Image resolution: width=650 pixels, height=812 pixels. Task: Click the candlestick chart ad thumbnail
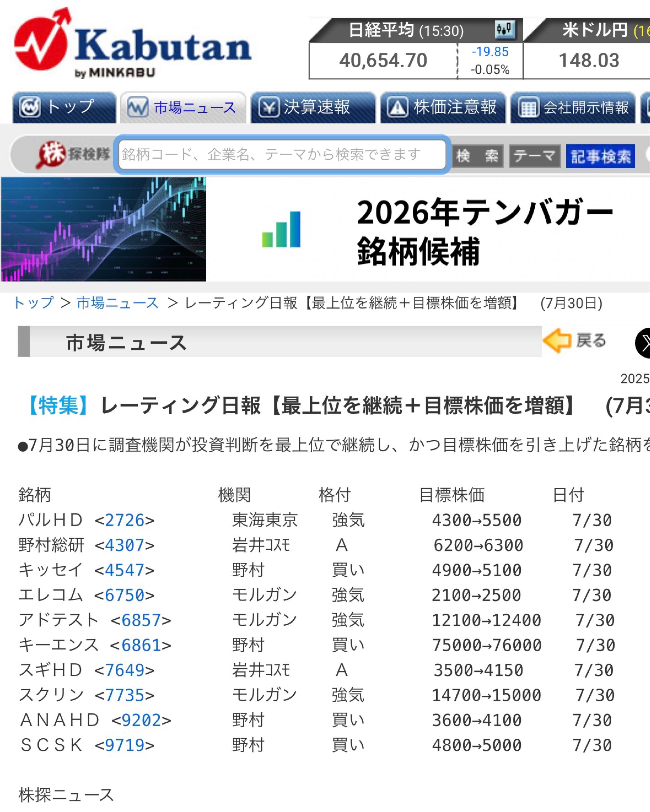[x=104, y=229]
